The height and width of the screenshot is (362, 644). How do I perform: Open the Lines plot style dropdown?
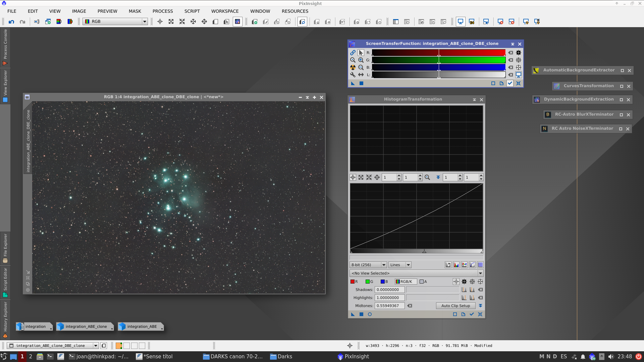(x=399, y=265)
